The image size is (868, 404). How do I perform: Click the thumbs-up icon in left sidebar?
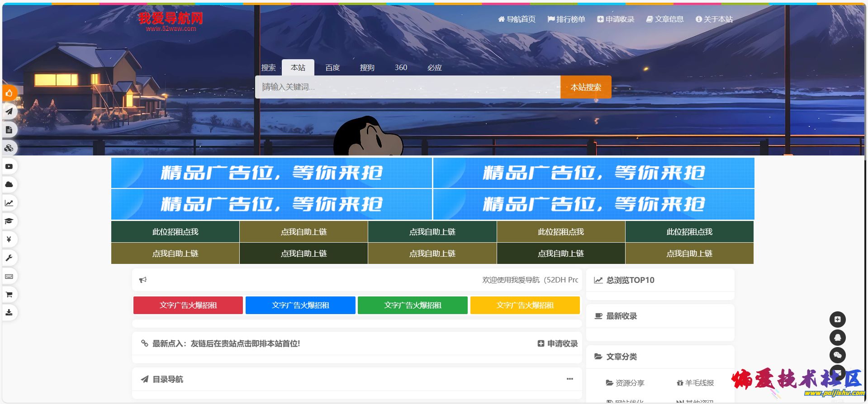click(9, 94)
